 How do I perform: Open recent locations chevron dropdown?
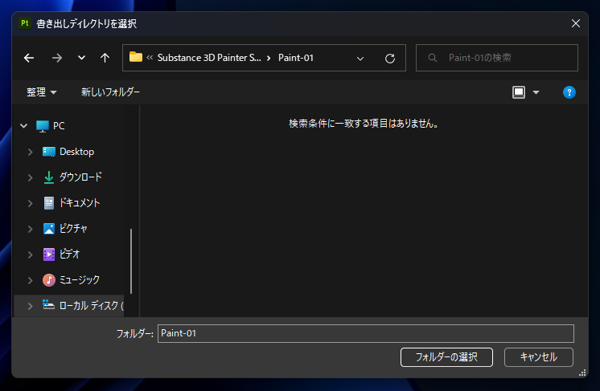[x=82, y=58]
